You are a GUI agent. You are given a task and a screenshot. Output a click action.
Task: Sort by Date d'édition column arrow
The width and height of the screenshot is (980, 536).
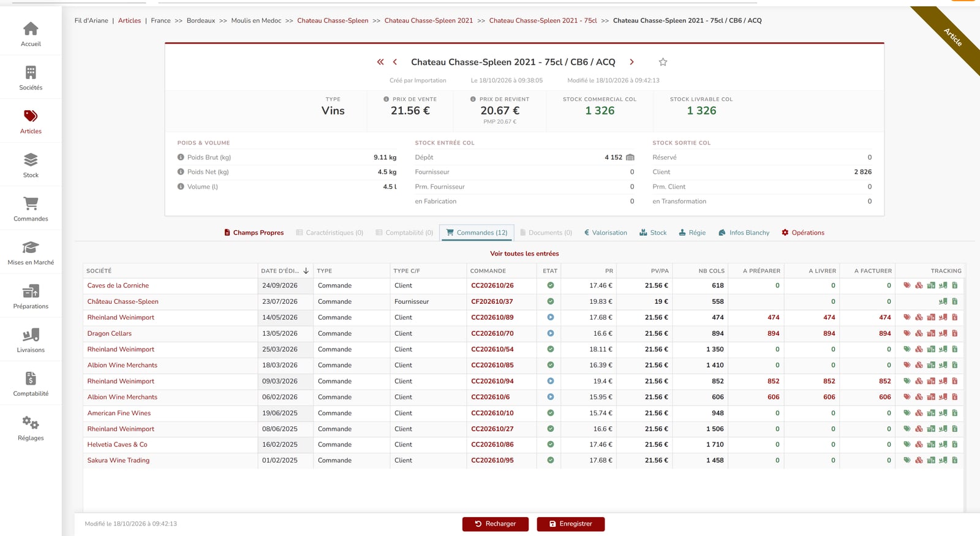point(306,271)
